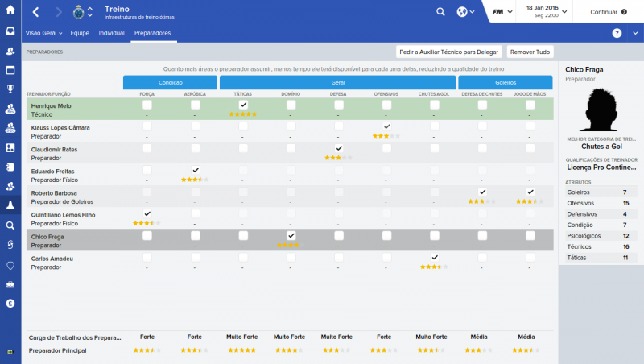
Task: Switch to the Individual tab
Action: (x=111, y=33)
